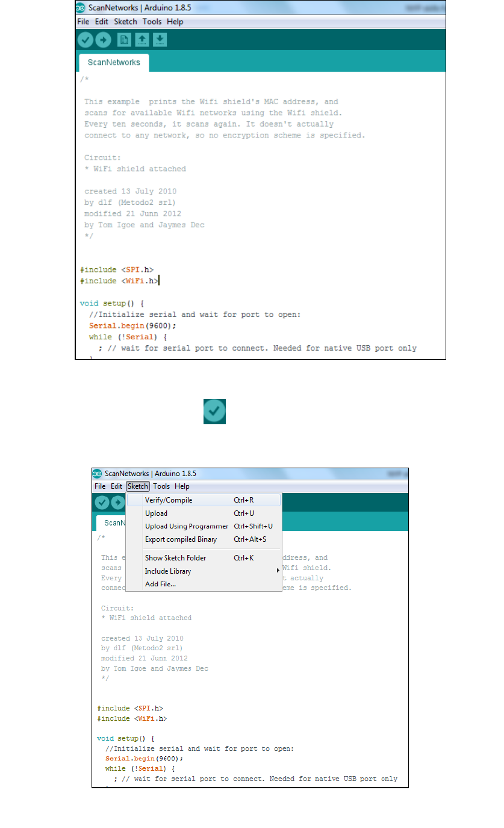504x828 pixels.
Task: Click 'Serial.begin(9600);' line in window with Sketch dropdown
Action: [x=144, y=759]
